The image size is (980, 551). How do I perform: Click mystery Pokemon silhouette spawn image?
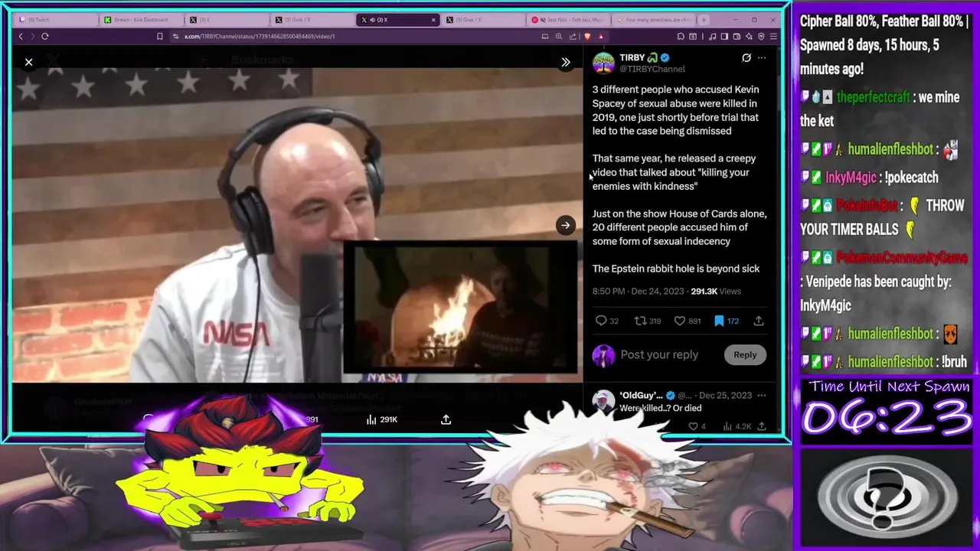(x=887, y=497)
